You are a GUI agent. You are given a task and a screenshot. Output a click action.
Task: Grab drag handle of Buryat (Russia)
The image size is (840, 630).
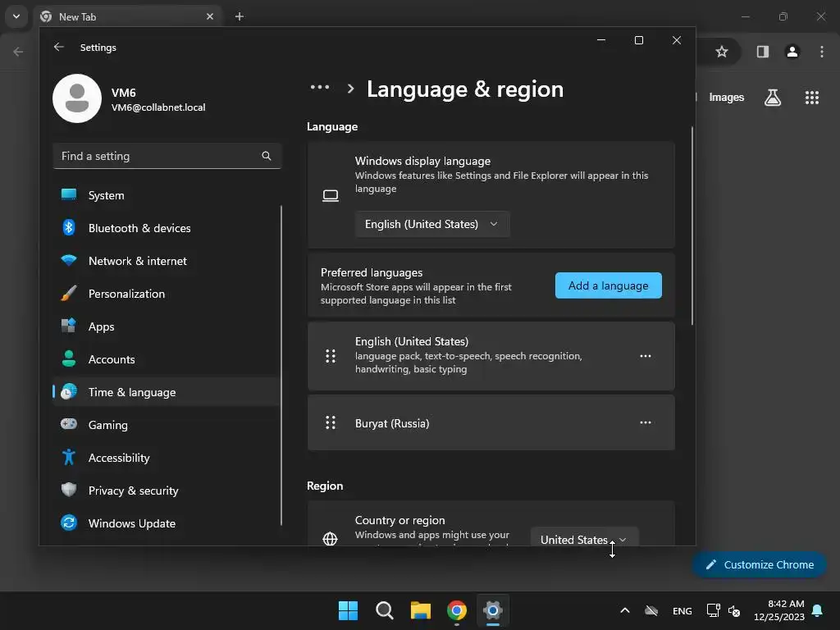[x=331, y=422]
